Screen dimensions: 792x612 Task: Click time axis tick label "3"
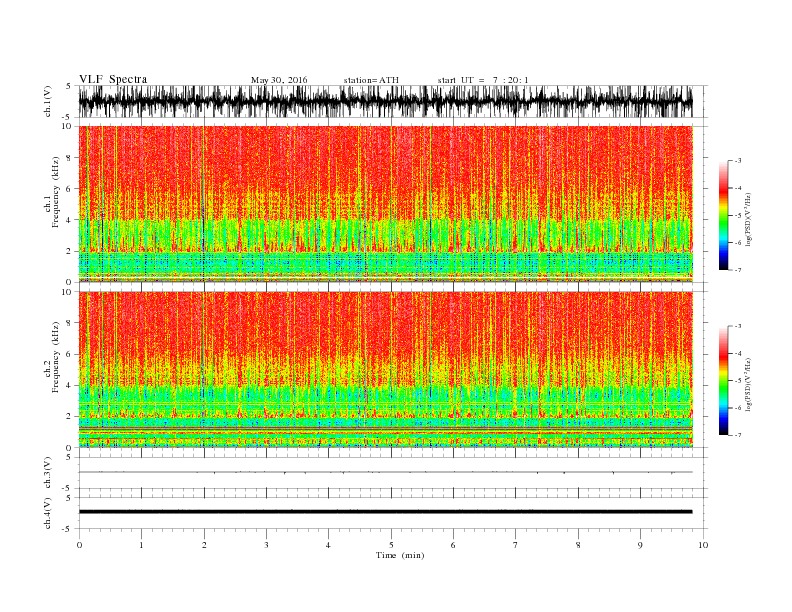266,545
